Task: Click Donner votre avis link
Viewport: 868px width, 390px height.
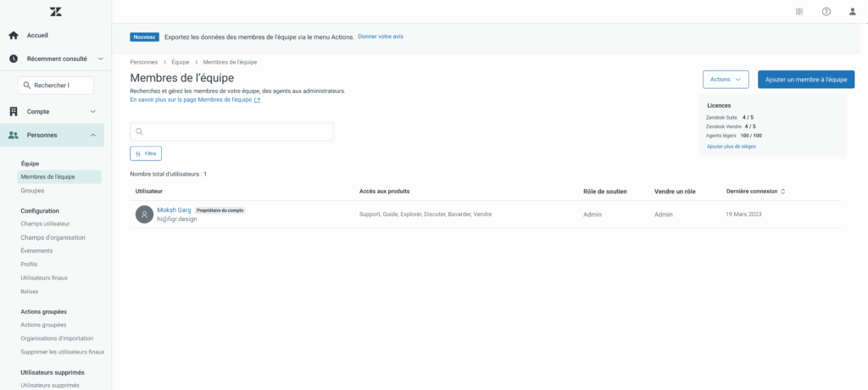Action: [381, 36]
